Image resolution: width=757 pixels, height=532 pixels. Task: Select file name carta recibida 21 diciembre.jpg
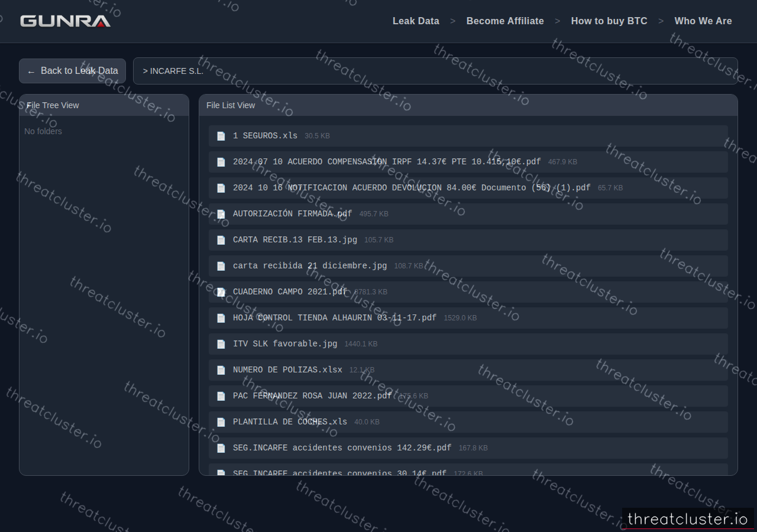click(310, 266)
